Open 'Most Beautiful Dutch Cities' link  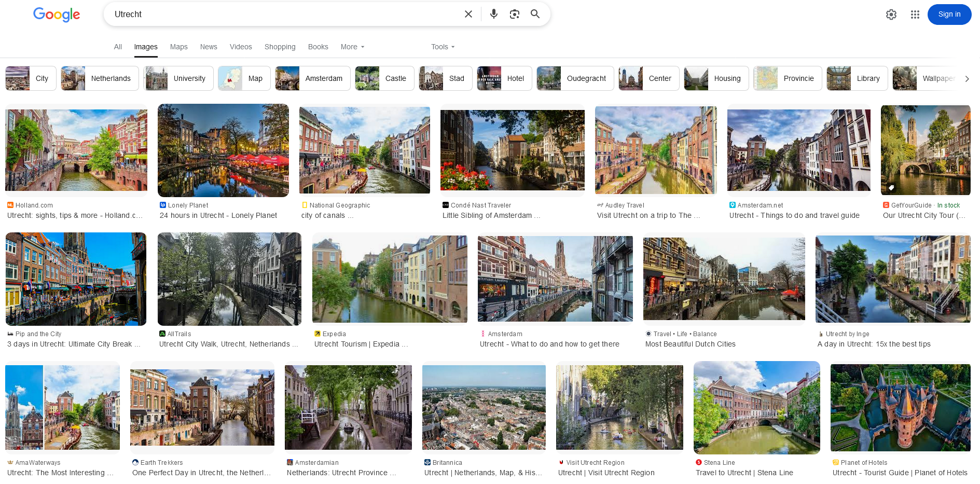[691, 344]
